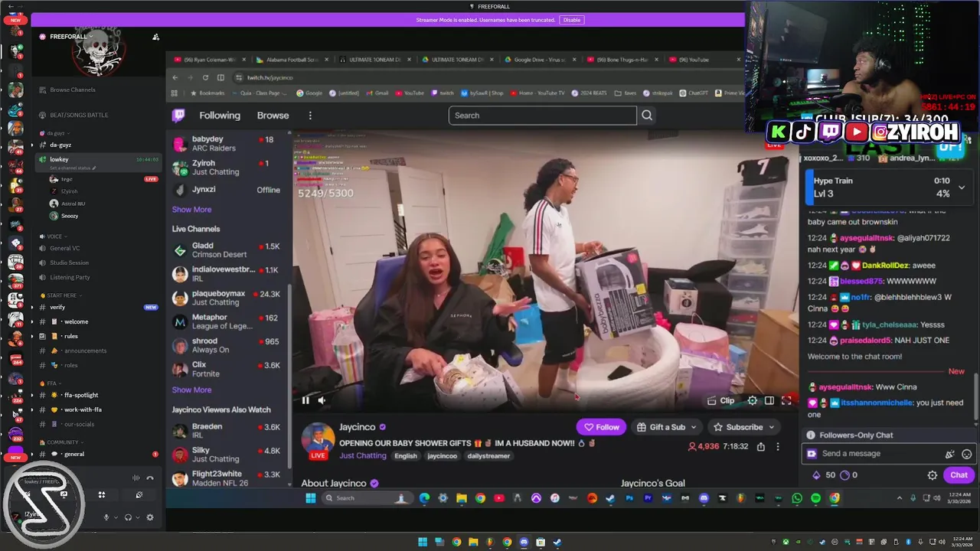Open emote picker in chat input

pyautogui.click(x=967, y=454)
